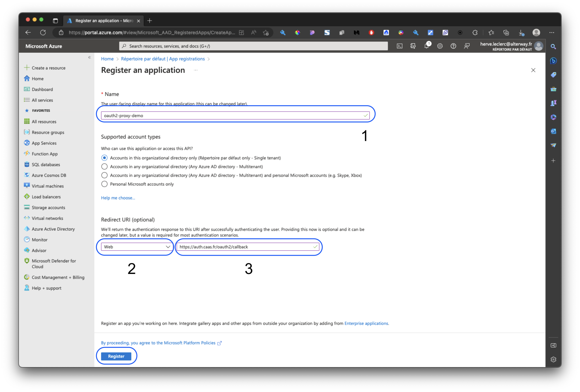Open the notifications bell icon

[x=427, y=46]
